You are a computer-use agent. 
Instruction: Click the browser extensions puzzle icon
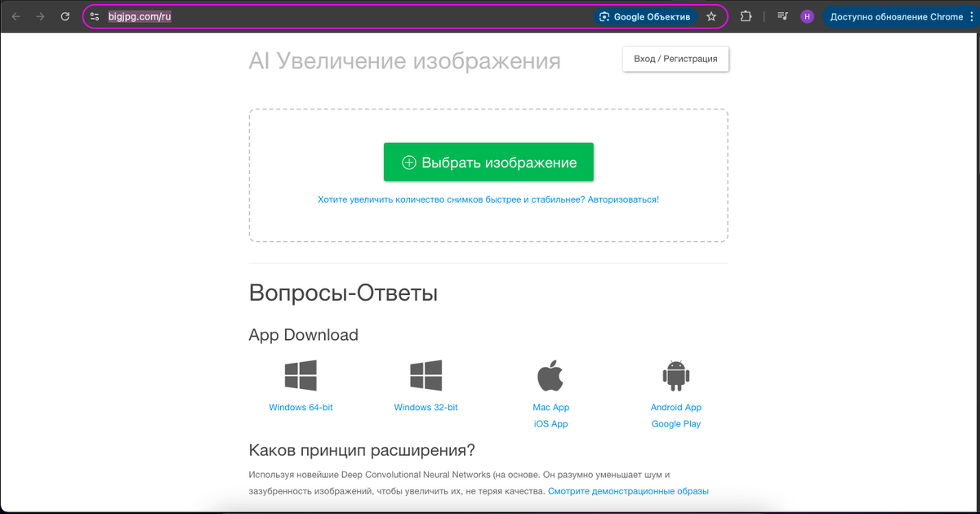point(746,16)
